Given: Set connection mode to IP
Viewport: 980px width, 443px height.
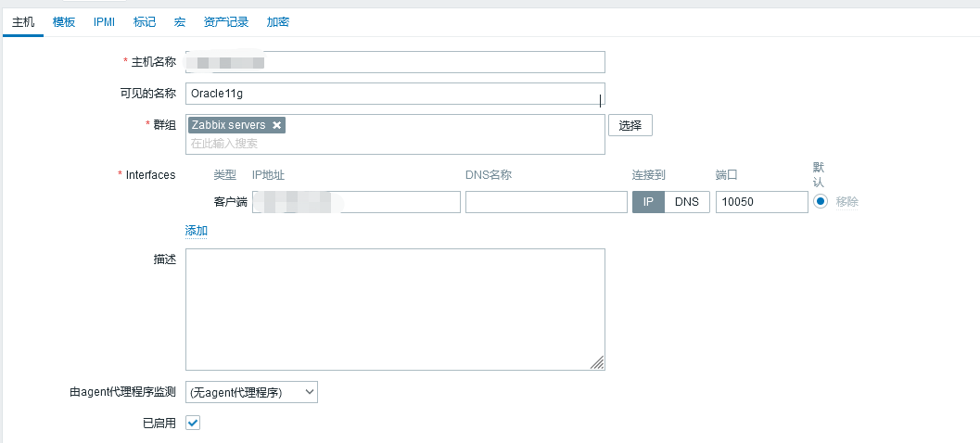Looking at the screenshot, I should point(648,202).
